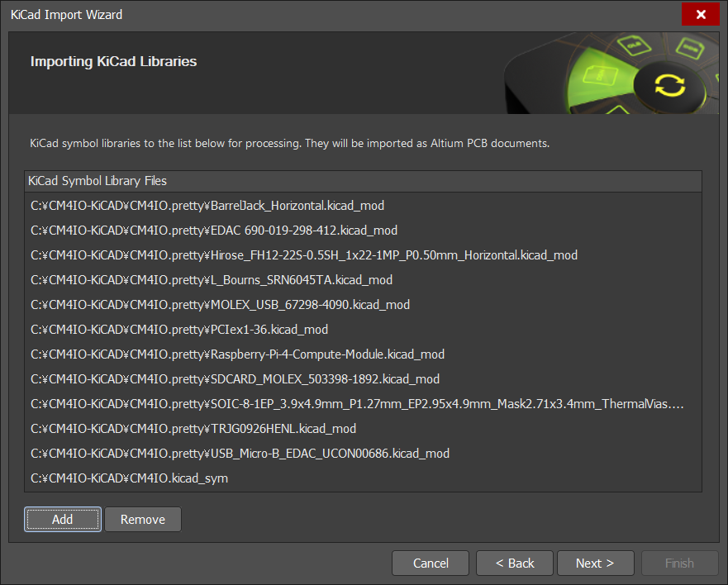Close the KiCad Import Wizard window
Image resolution: width=728 pixels, height=585 pixels.
pyautogui.click(x=701, y=14)
